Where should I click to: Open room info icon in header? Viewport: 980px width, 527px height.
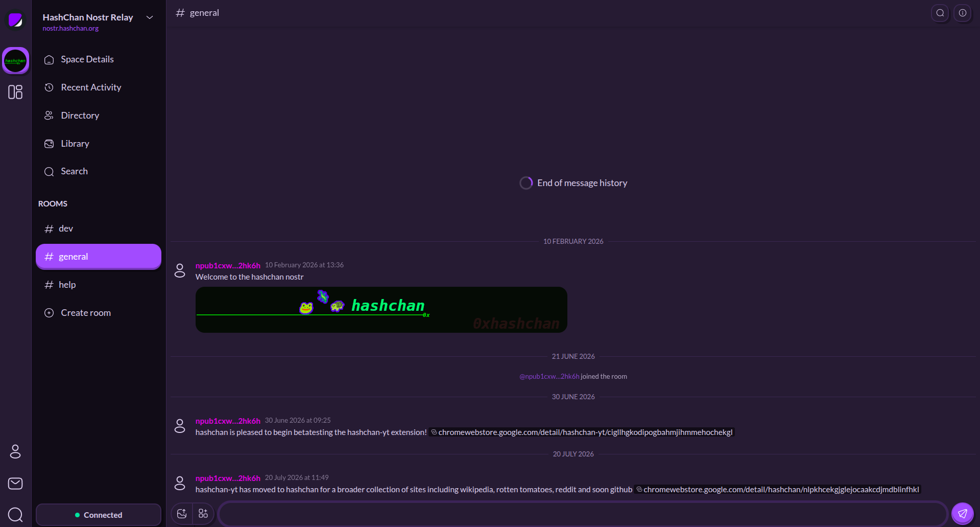pos(963,13)
